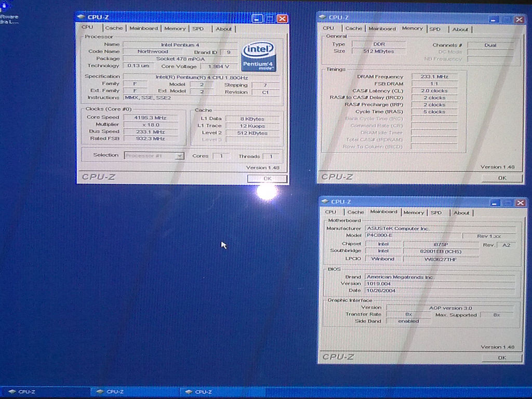Activate the third CPU-Z button on the taskbar
The height and width of the screenshot is (399, 532).
(x=222, y=392)
